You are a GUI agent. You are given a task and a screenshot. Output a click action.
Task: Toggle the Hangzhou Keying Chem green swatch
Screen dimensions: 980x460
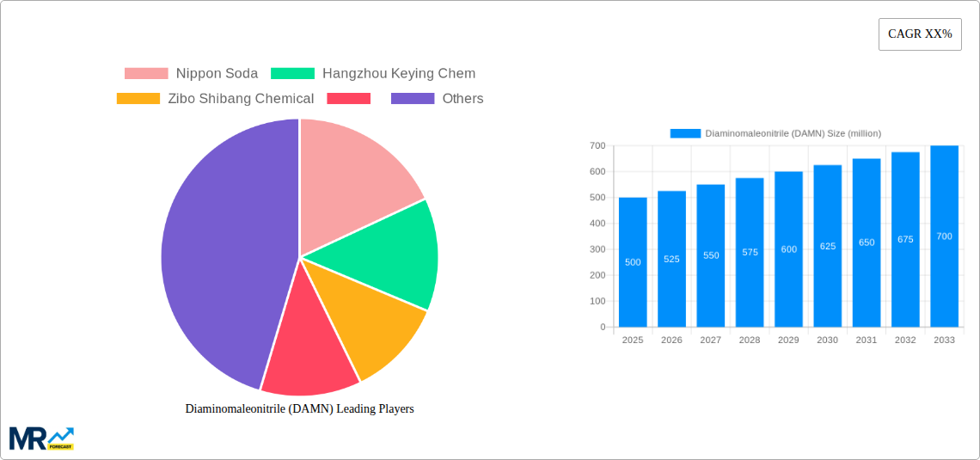click(292, 74)
